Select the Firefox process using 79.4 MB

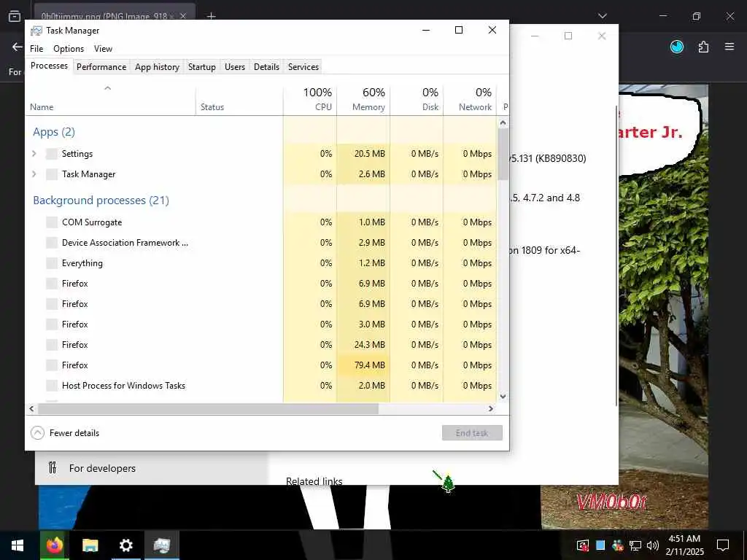click(261, 365)
